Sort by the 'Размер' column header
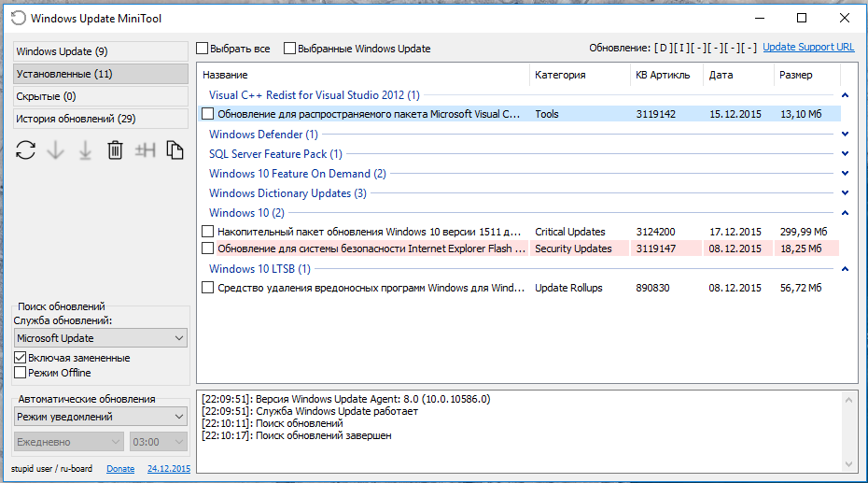Screen dimensions: 868x483 coord(806,75)
